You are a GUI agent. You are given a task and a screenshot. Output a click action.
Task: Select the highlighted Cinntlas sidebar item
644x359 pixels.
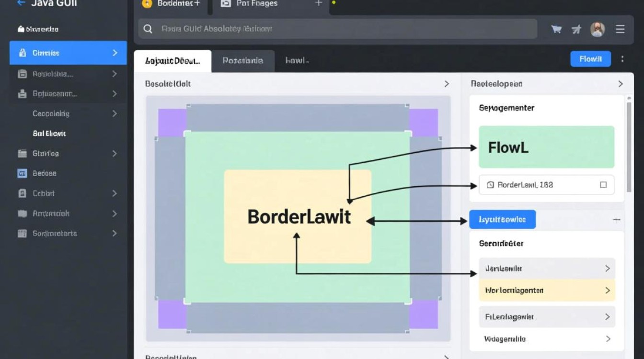pos(68,53)
